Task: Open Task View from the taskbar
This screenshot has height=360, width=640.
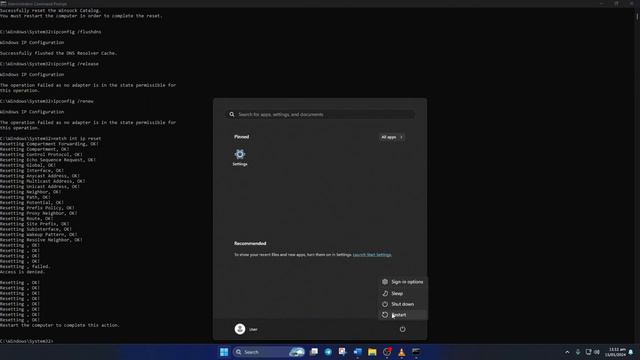Action: point(314,352)
